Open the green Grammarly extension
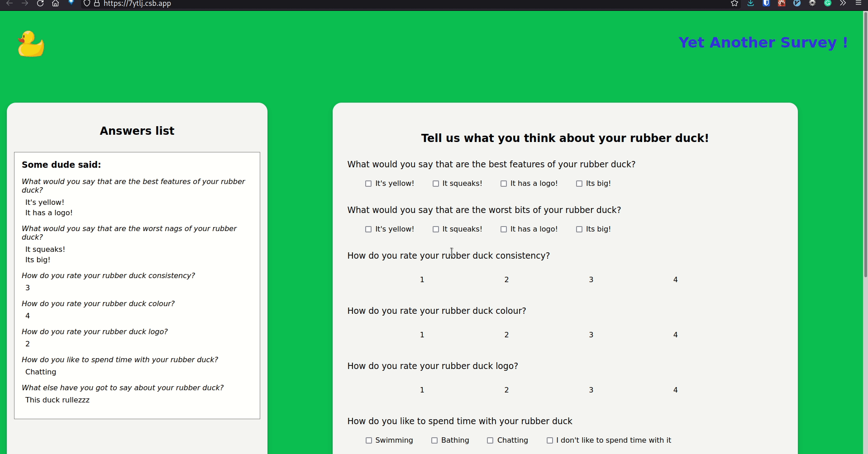Screen dimensions: 868x454 [828, 4]
